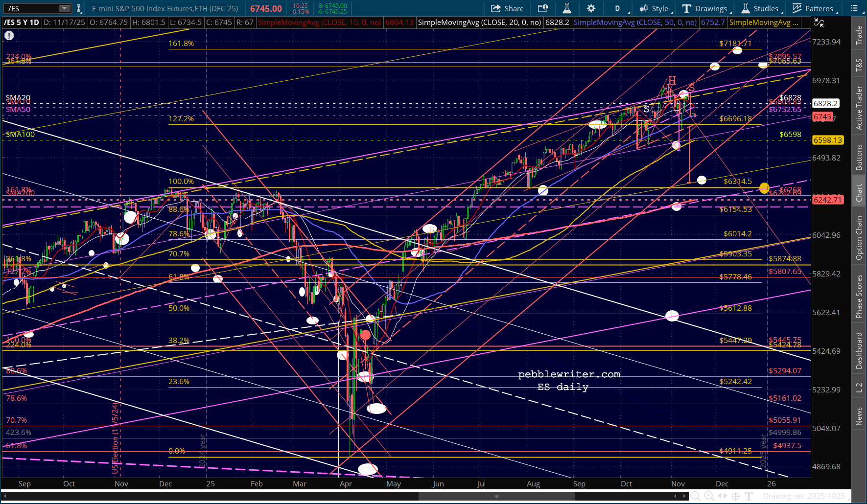867x504 pixels.
Task: Click the chart info exclamation icon
Action: [x=9, y=35]
